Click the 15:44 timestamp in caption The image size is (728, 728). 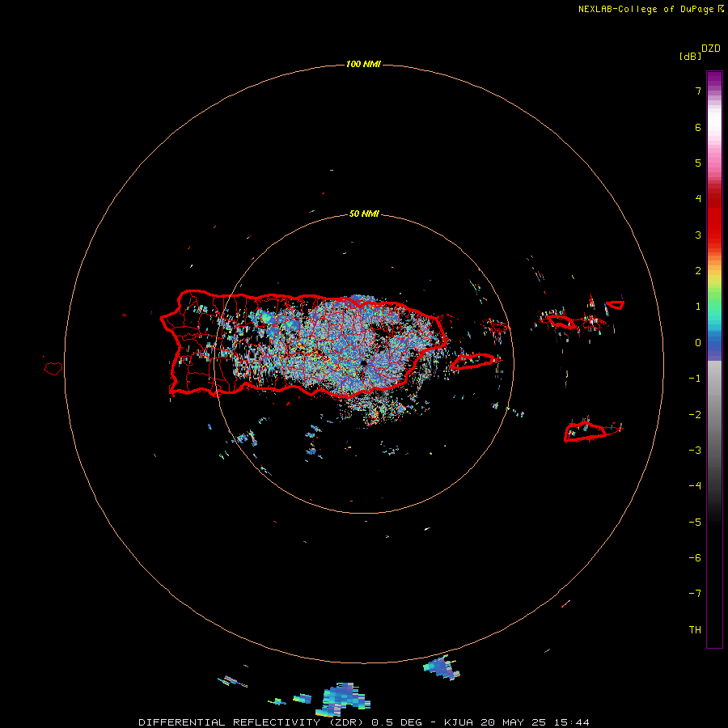(x=572, y=722)
